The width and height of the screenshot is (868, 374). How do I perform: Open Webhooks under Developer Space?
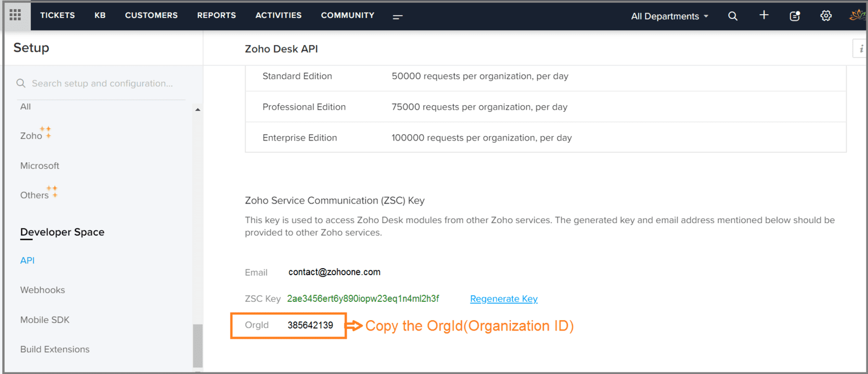coord(42,290)
